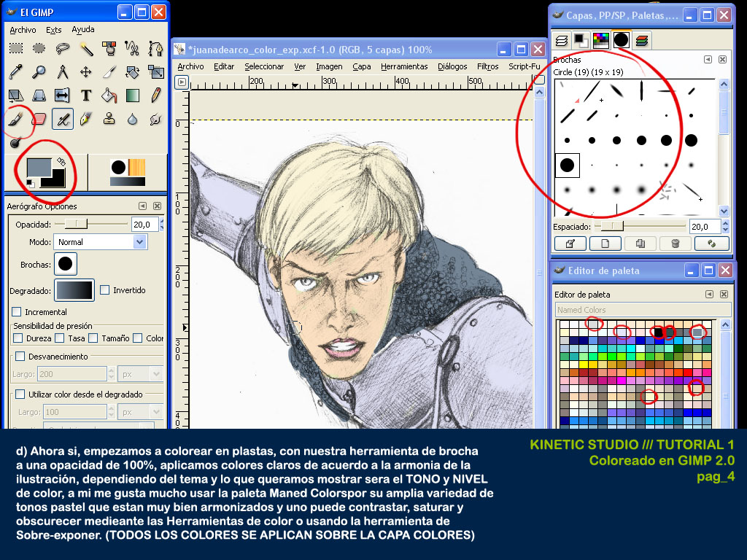The width and height of the screenshot is (747, 560).
Task: Enable Utilizar color desde el degradado
Action: [20, 394]
